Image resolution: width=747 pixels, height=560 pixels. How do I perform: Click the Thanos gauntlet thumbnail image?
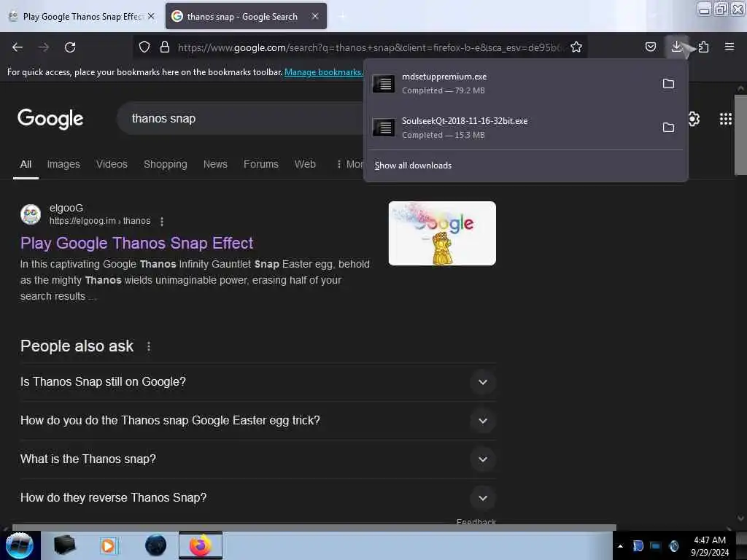[x=442, y=233]
